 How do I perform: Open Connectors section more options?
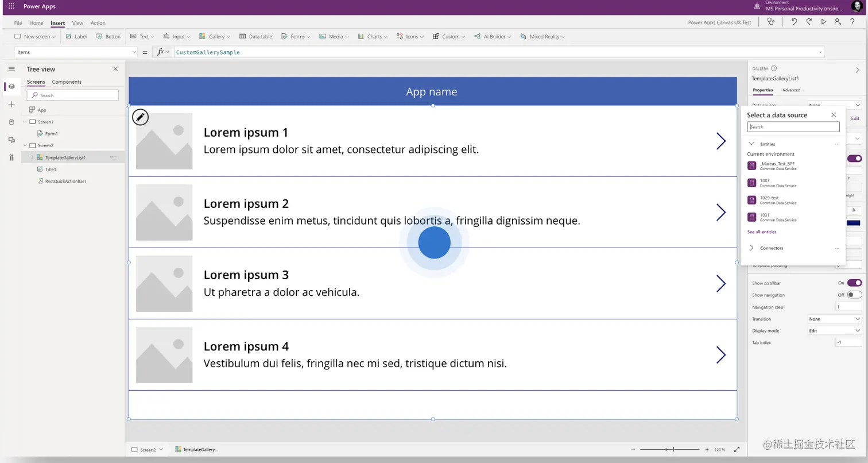(837, 248)
